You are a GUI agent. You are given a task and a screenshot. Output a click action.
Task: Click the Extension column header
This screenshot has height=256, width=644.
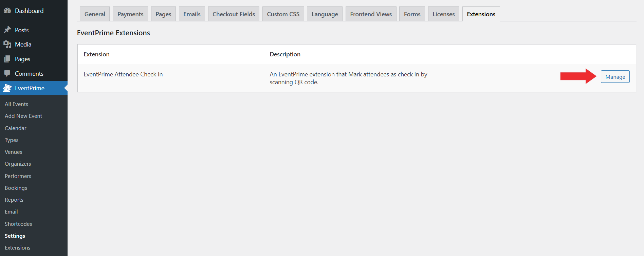click(x=97, y=54)
